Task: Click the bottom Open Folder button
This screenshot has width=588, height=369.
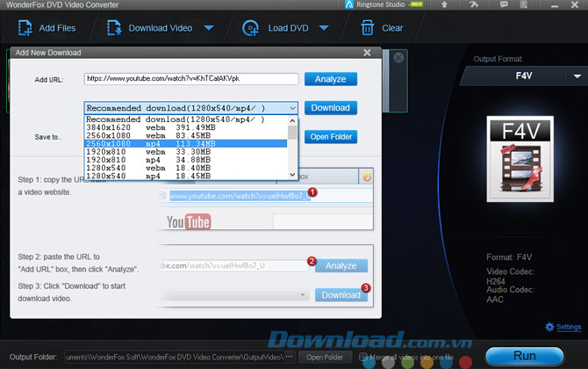Action: pos(325,357)
